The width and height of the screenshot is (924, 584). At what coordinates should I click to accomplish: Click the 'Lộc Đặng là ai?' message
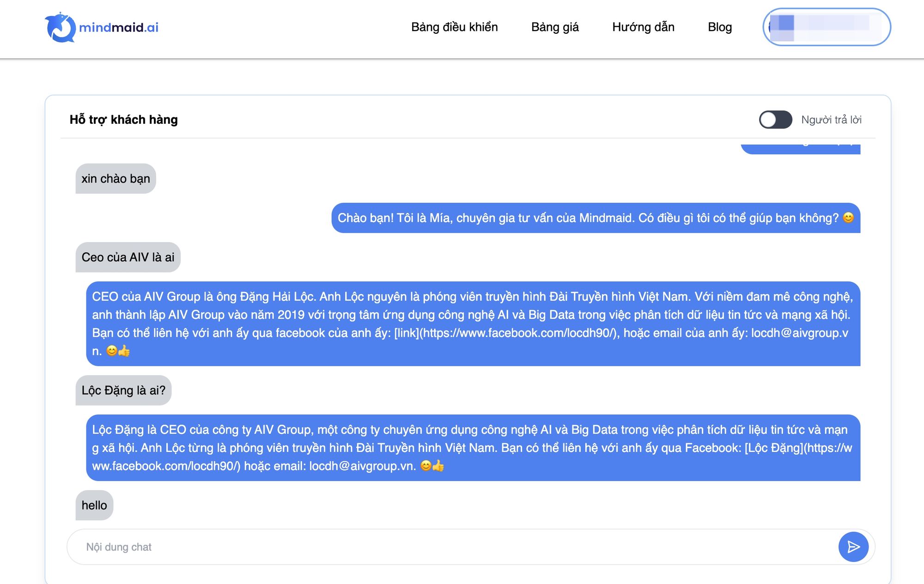point(123,390)
